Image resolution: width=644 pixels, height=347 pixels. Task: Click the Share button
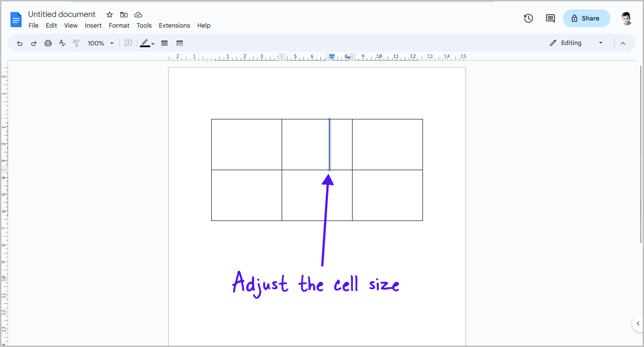click(587, 18)
